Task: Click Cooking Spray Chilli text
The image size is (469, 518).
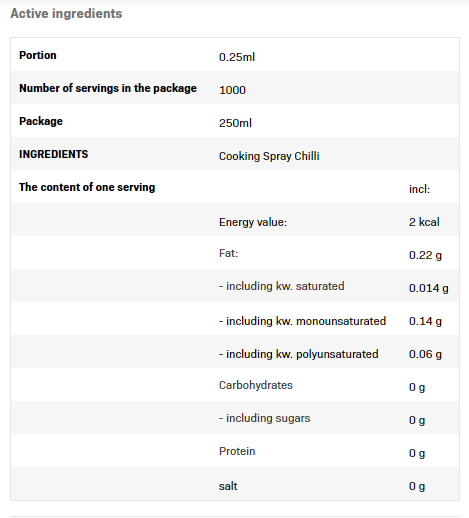Action: 269,156
